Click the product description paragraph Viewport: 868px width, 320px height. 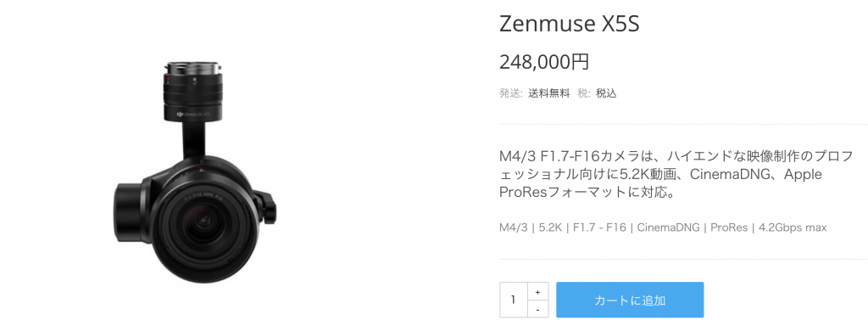pos(676,175)
